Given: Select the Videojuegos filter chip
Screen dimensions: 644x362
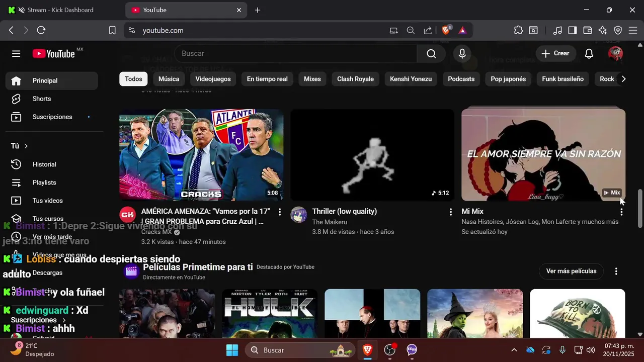Looking at the screenshot, I should point(213,79).
